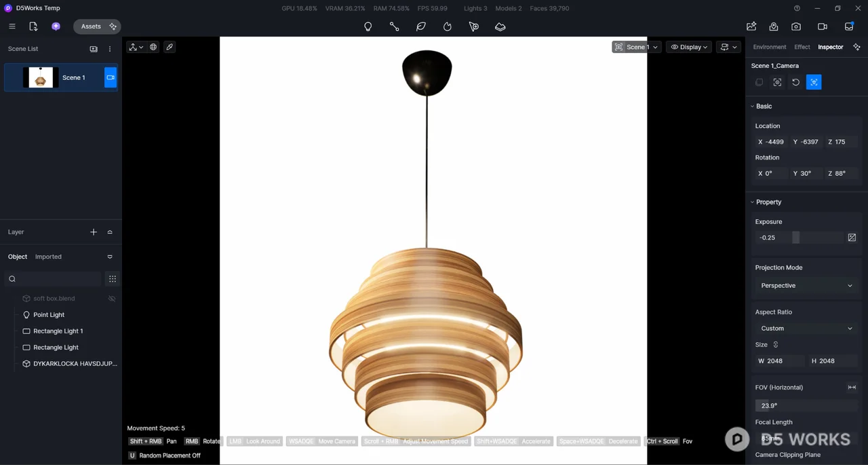868x465 pixels.
Task: Select the flame particle tool icon
Action: click(x=448, y=26)
